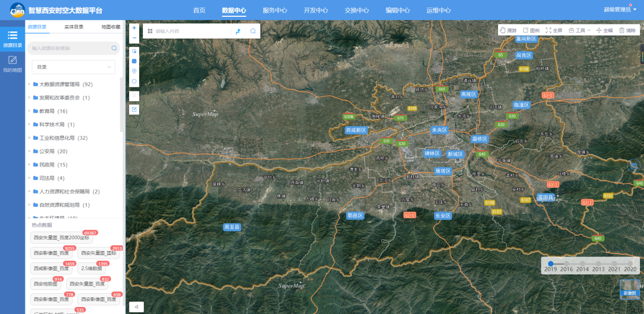Select year 2014 on the timeline slider
Viewport: 644px width, 314px height.
pyautogui.click(x=582, y=264)
